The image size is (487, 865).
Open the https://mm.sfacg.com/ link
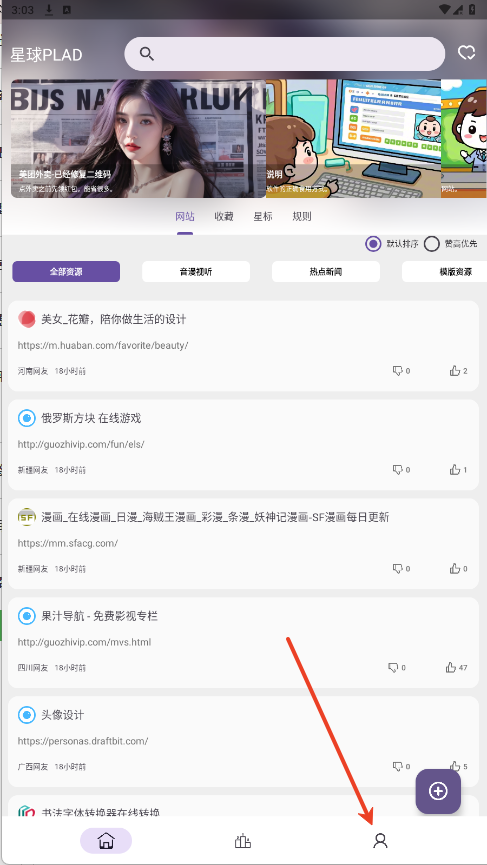coord(68,543)
